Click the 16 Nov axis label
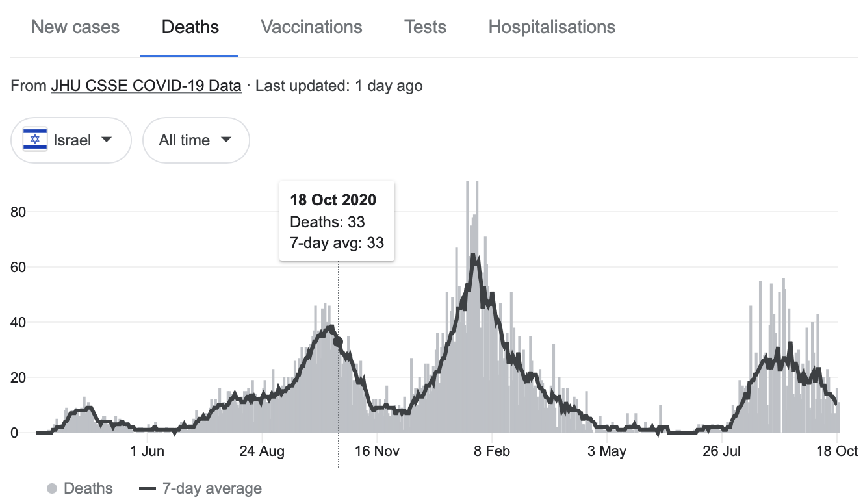This screenshot has height=504, width=863. [377, 451]
